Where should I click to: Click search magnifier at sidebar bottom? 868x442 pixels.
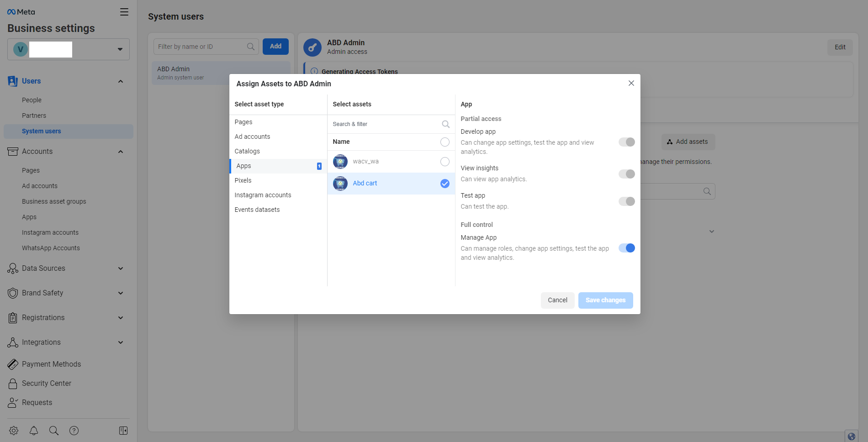click(x=54, y=431)
